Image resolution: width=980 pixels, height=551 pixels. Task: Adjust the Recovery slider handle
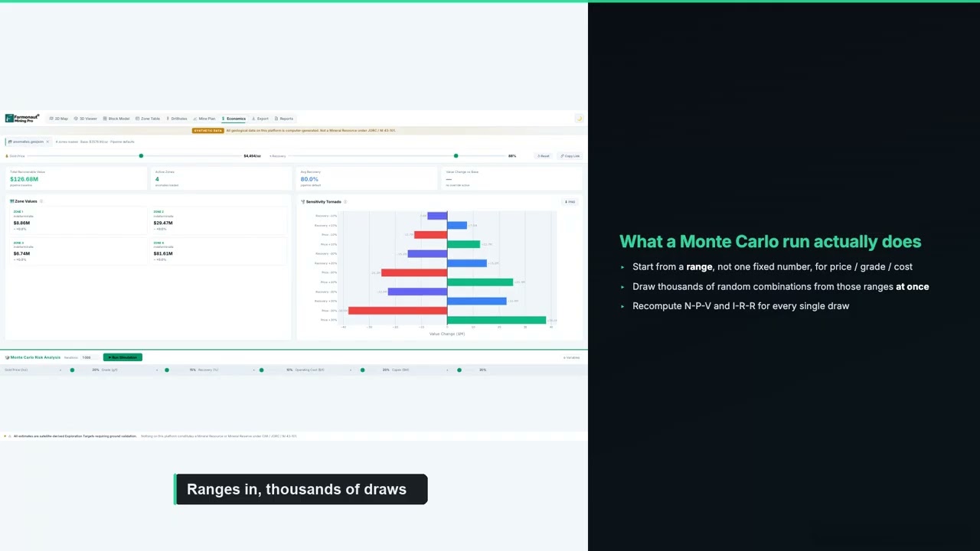point(456,156)
